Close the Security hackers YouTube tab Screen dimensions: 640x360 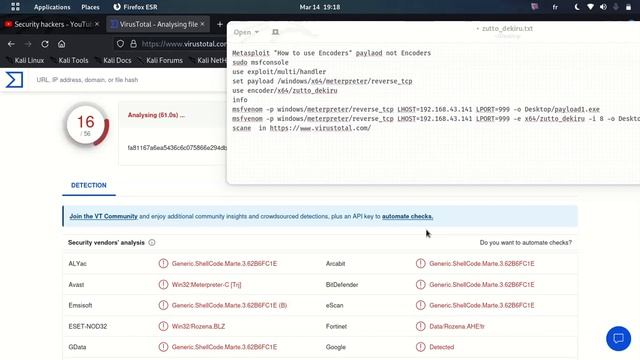pos(97,24)
